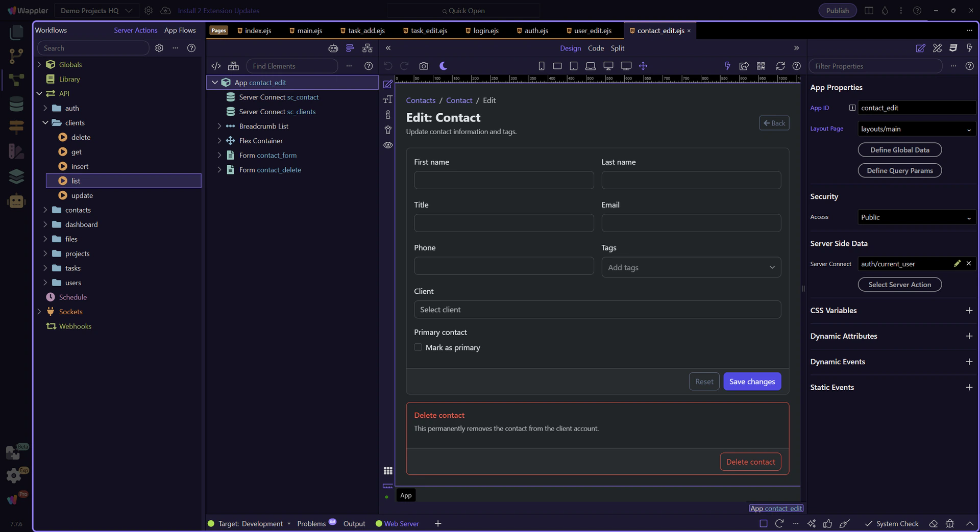The height and width of the screenshot is (532, 980).
Task: Open the Add tags dropdown
Action: coord(691,267)
